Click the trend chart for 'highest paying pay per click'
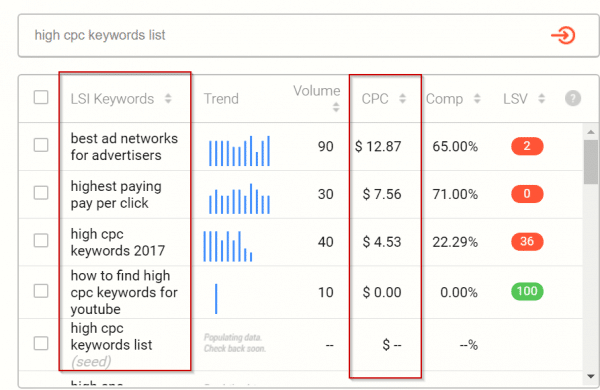 pos(239,198)
